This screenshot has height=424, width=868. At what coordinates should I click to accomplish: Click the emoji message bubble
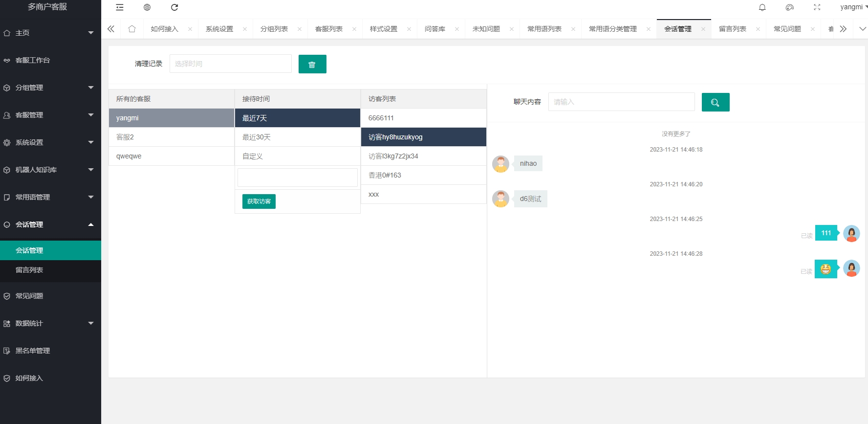click(x=826, y=269)
